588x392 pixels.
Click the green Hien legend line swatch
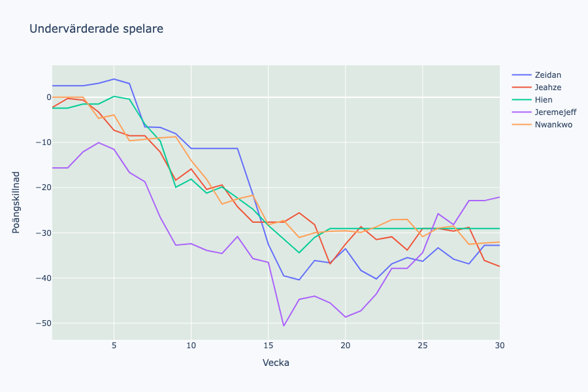pyautogui.click(x=521, y=100)
